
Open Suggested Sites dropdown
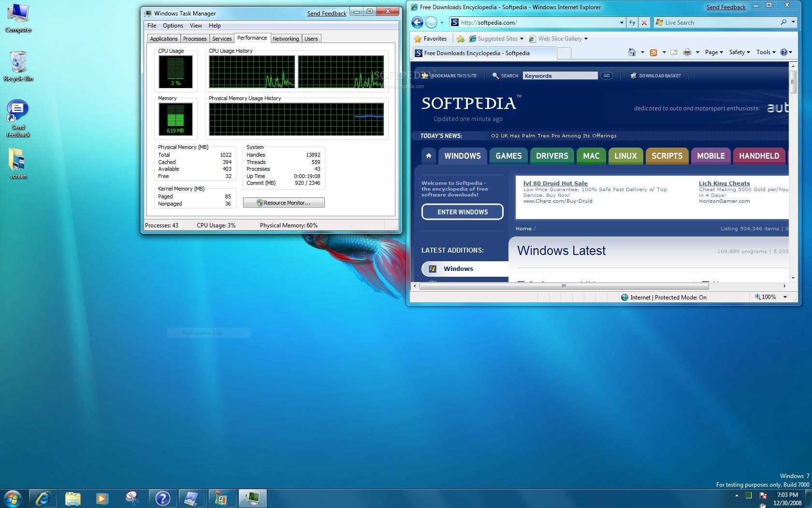[522, 39]
